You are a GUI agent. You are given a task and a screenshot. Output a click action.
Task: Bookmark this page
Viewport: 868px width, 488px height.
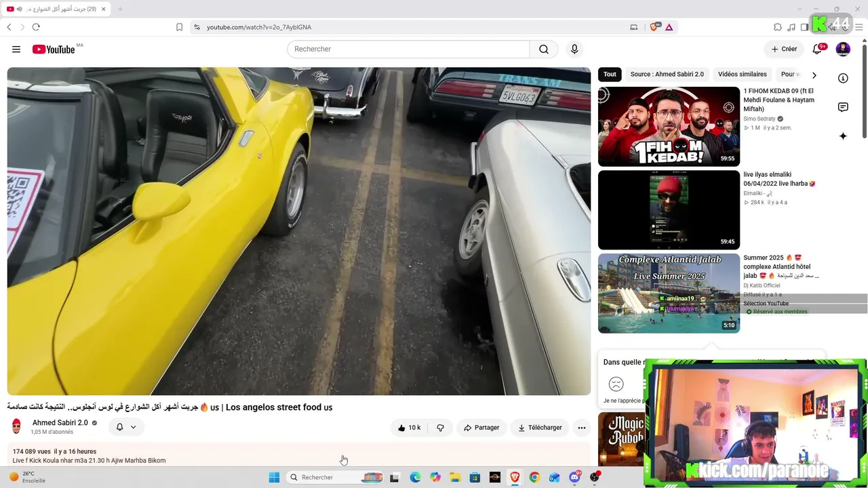(x=179, y=27)
